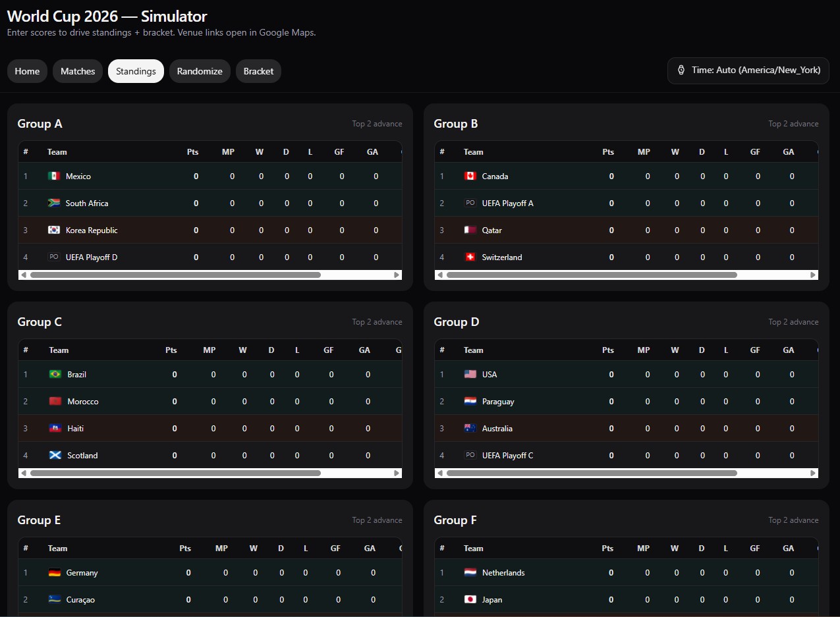Click the Randomize button
Screen dimensions: 840x617
coord(200,71)
